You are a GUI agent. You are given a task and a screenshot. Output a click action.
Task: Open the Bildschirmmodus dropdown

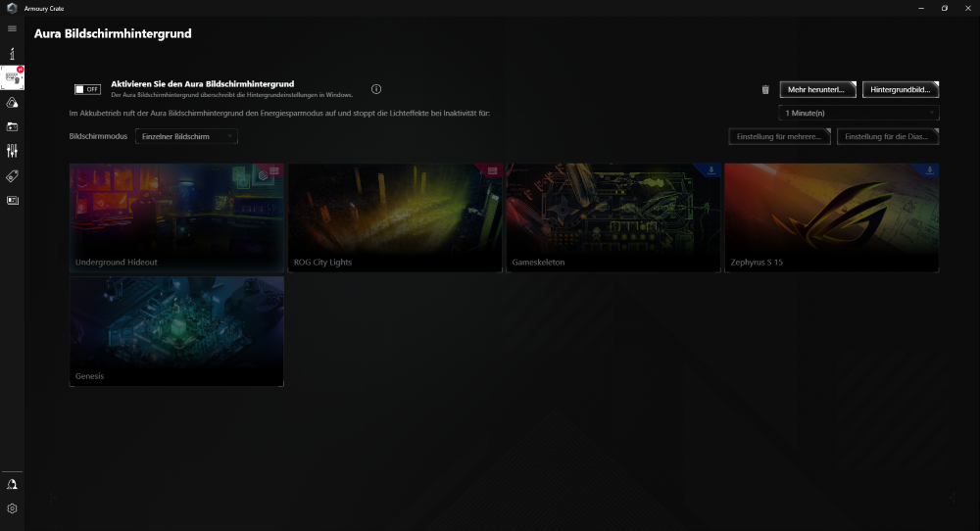pyautogui.click(x=186, y=136)
